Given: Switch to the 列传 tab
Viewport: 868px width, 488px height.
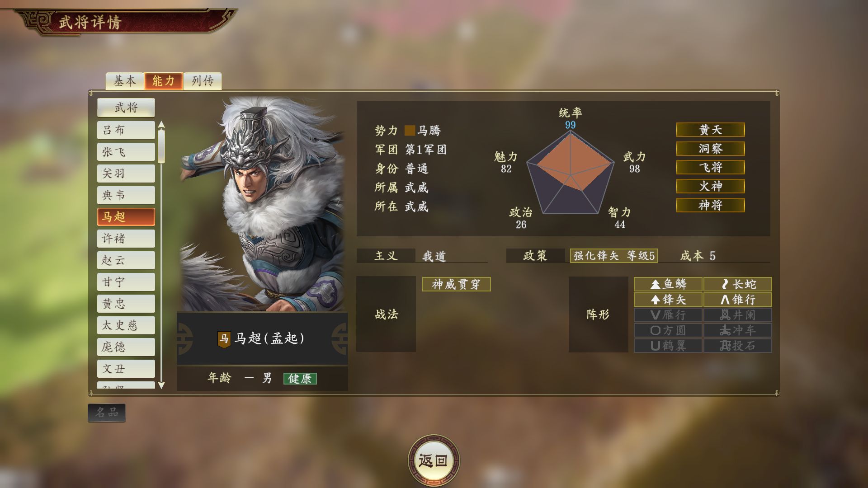Looking at the screenshot, I should [x=203, y=81].
